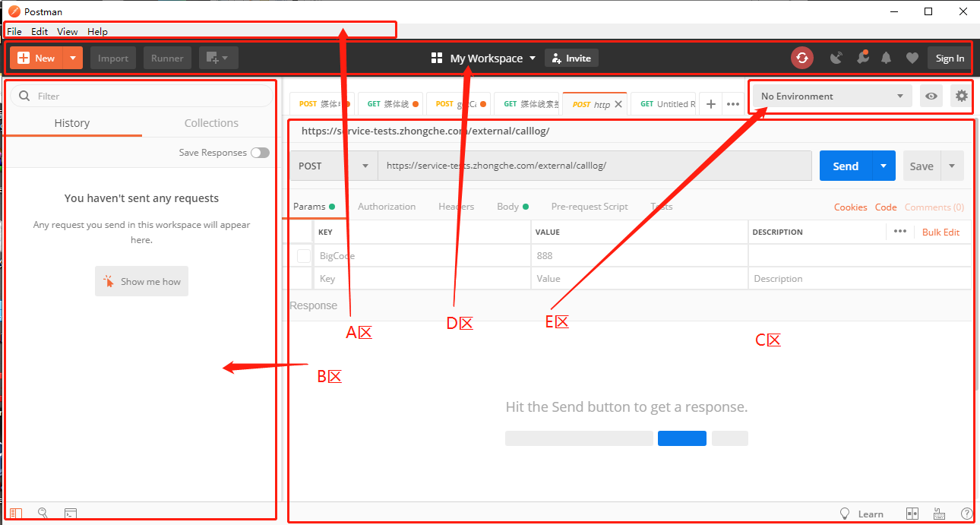Switch to the Collections tab
980x525 pixels.
pyautogui.click(x=211, y=123)
